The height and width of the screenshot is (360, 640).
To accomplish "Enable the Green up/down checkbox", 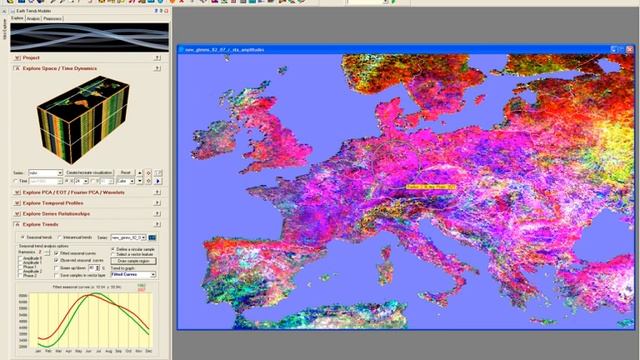I will point(56,268).
